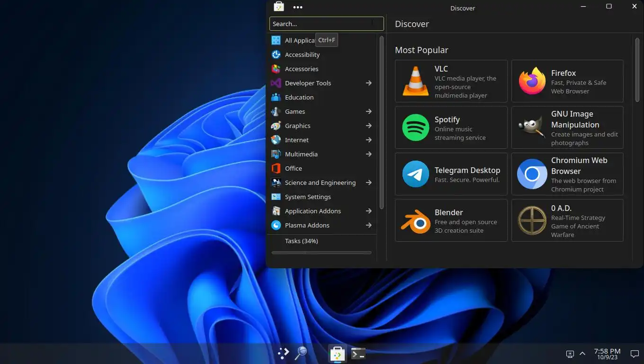Click the System Settings category icon
The image size is (644, 364).
pyautogui.click(x=276, y=197)
